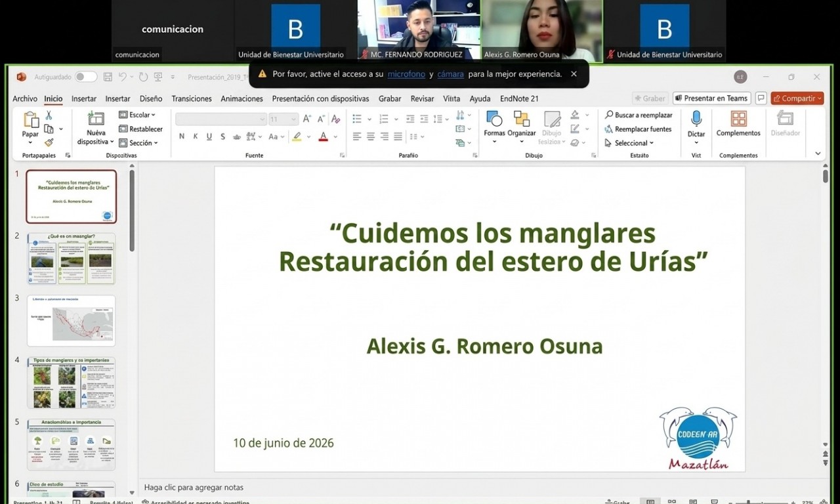Image resolution: width=840 pixels, height=504 pixels.
Task: Click the micrófono link in banner
Action: coord(406,74)
